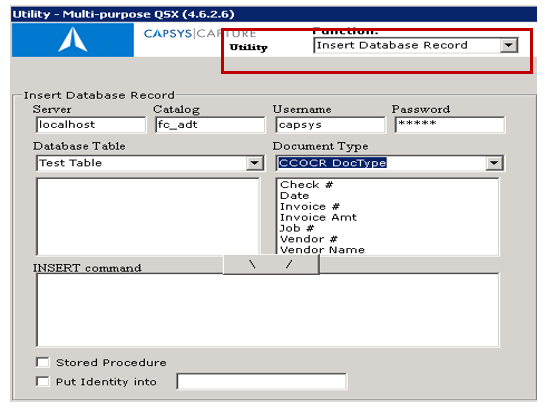Select 'Vendor Name' in the field list
The height and width of the screenshot is (420, 550).
[x=322, y=249]
